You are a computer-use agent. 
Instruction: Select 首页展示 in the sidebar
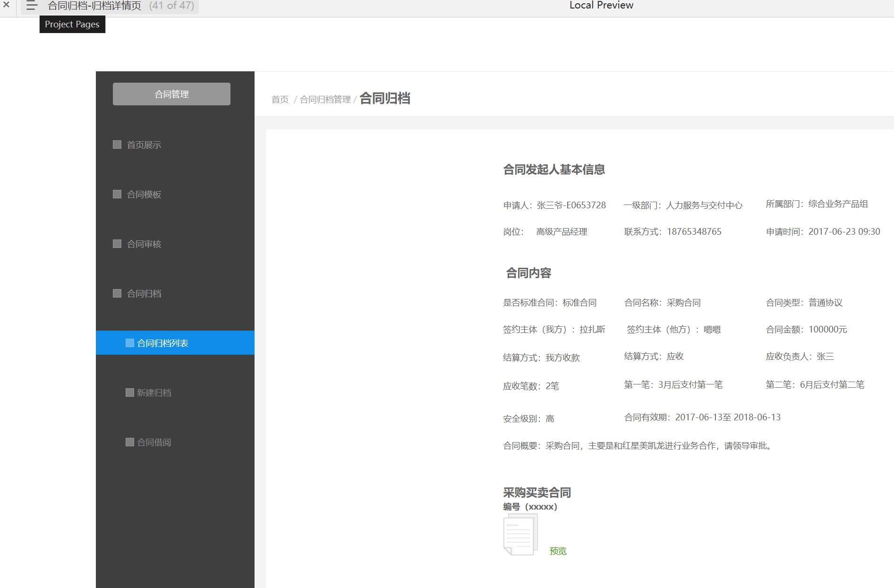144,145
